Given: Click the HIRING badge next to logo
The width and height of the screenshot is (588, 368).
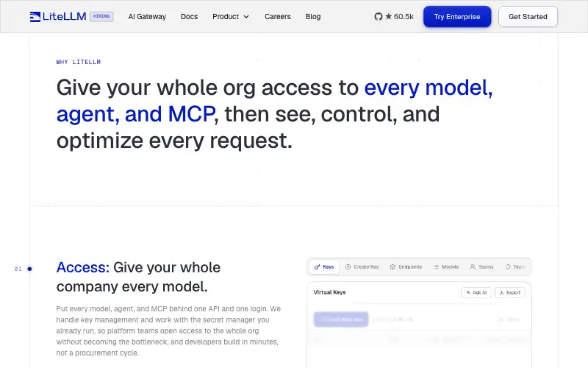Looking at the screenshot, I should point(101,16).
